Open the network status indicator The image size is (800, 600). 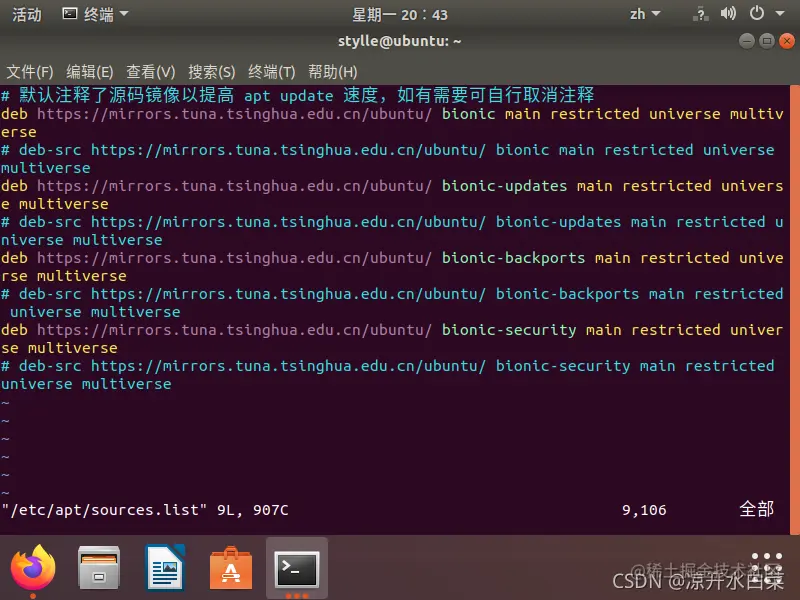point(701,14)
